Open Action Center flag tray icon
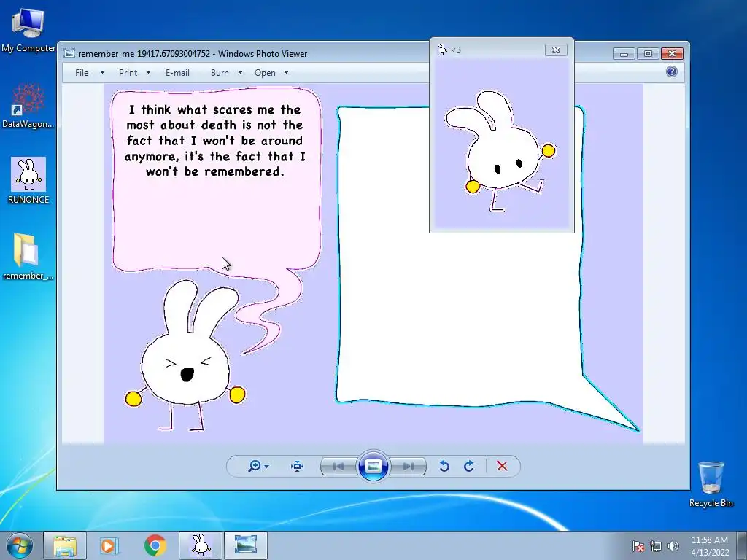 tap(638, 546)
